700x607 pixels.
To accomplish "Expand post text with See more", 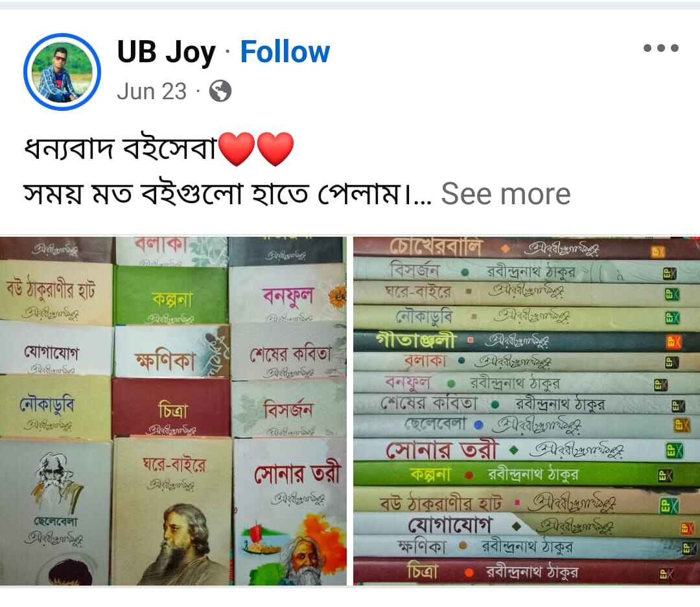I will (x=506, y=194).
